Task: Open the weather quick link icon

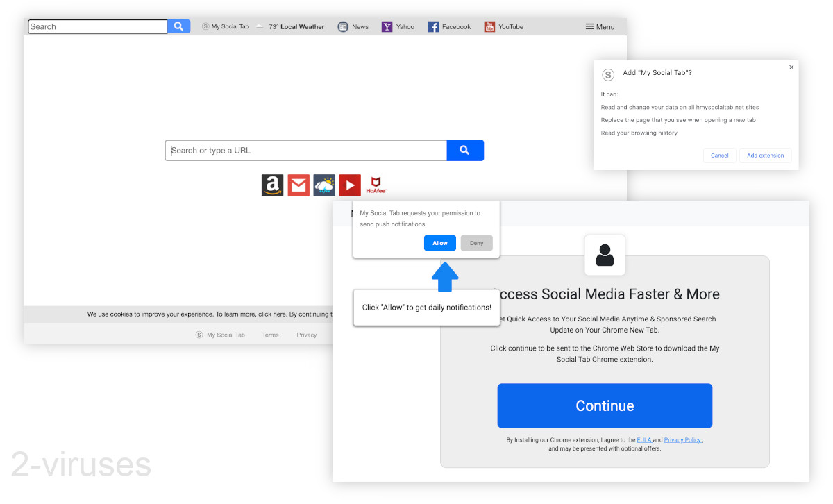Action: (324, 185)
